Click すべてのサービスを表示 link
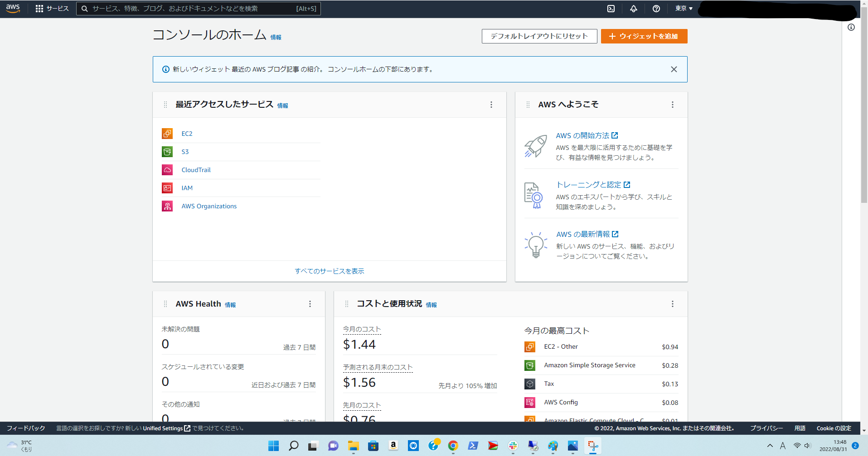The image size is (868, 456). pyautogui.click(x=330, y=271)
